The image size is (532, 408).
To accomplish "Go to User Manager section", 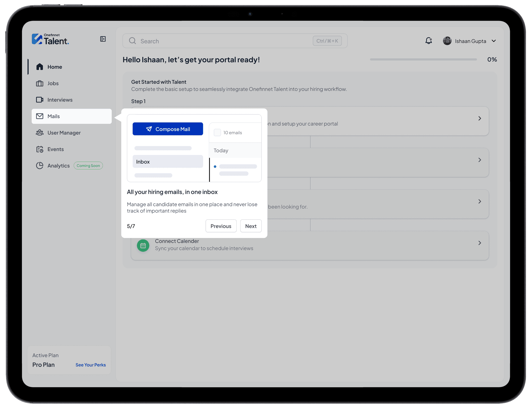I will coord(64,133).
